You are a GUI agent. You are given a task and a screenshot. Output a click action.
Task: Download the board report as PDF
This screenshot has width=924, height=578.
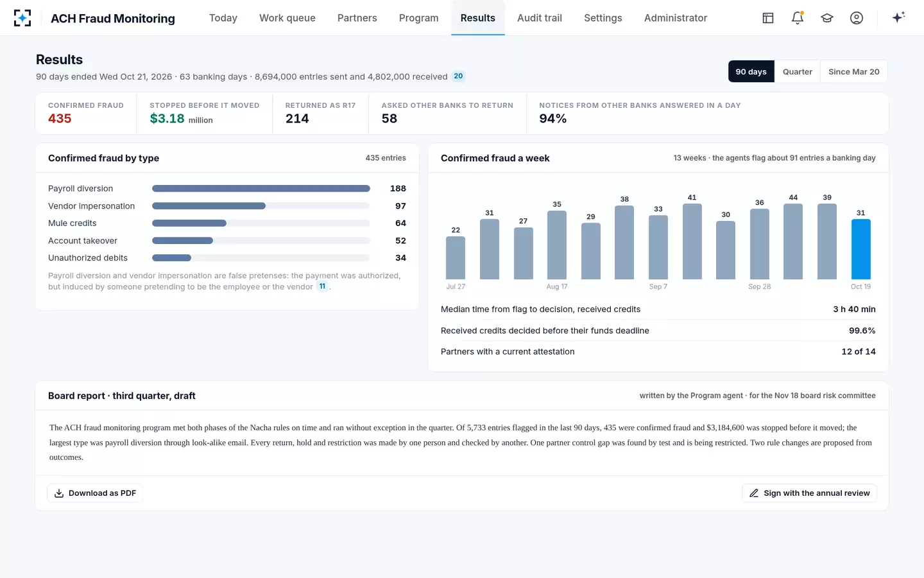click(95, 493)
